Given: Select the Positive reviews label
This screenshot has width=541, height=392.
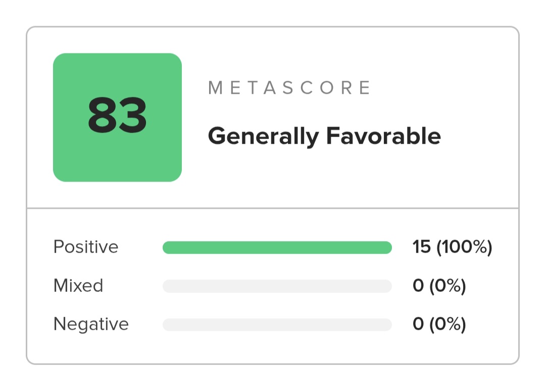Looking at the screenshot, I should click(x=86, y=247).
